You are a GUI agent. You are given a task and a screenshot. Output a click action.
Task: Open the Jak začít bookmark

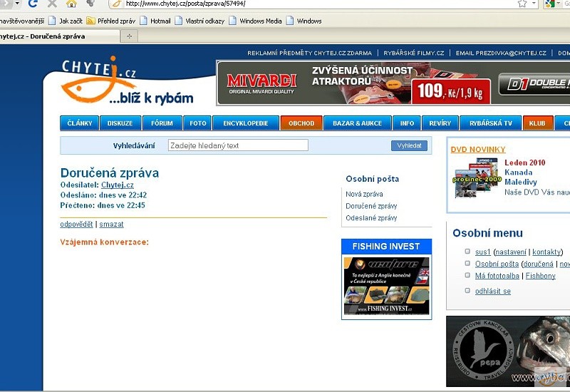[x=66, y=21]
